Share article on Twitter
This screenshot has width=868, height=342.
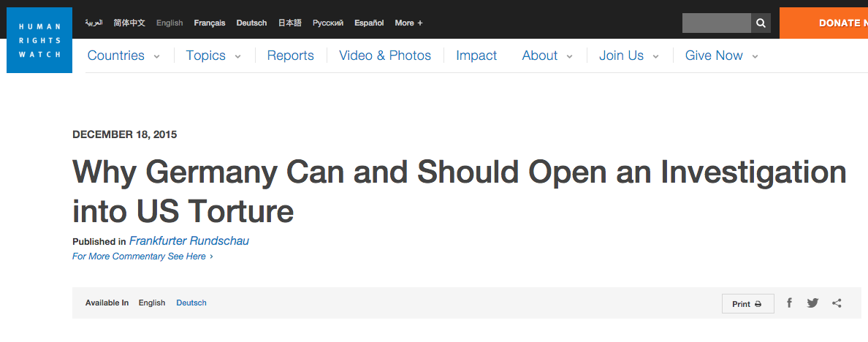(812, 303)
